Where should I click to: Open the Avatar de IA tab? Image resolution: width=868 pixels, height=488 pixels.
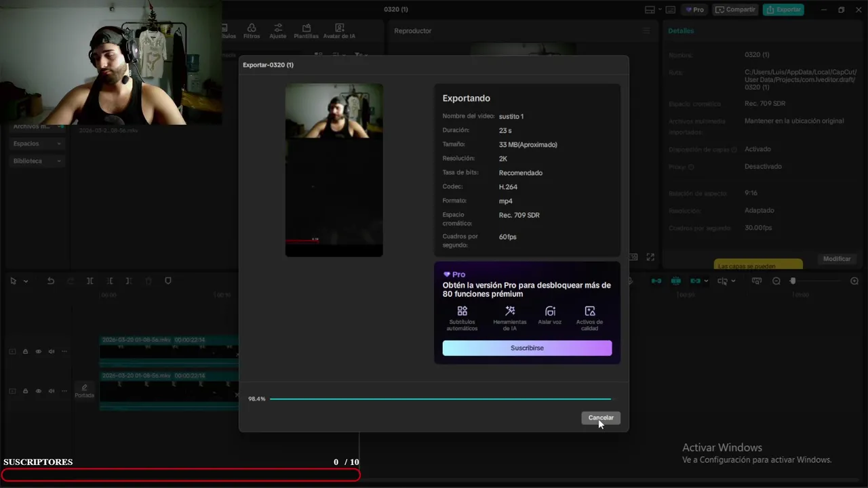tap(339, 31)
